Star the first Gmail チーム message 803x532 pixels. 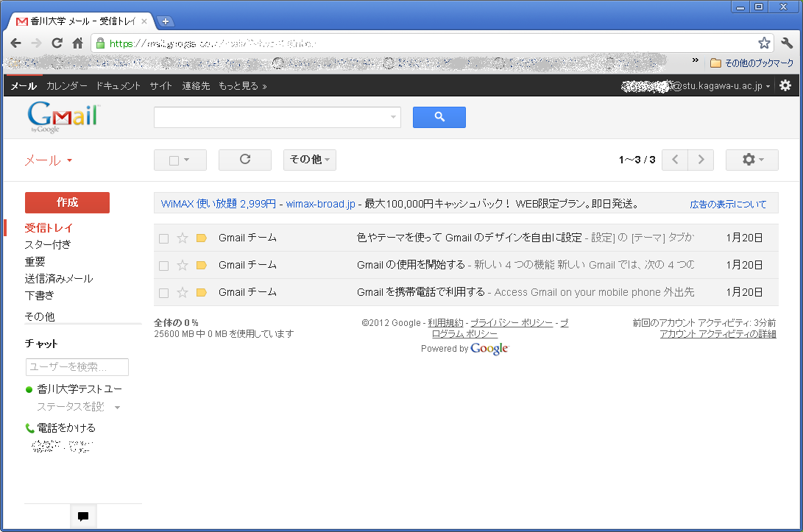(182, 238)
